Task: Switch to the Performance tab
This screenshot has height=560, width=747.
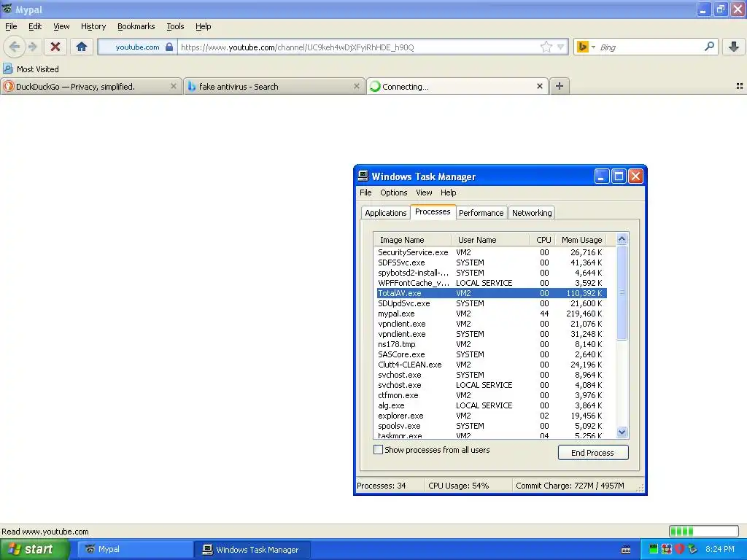Action: (481, 213)
